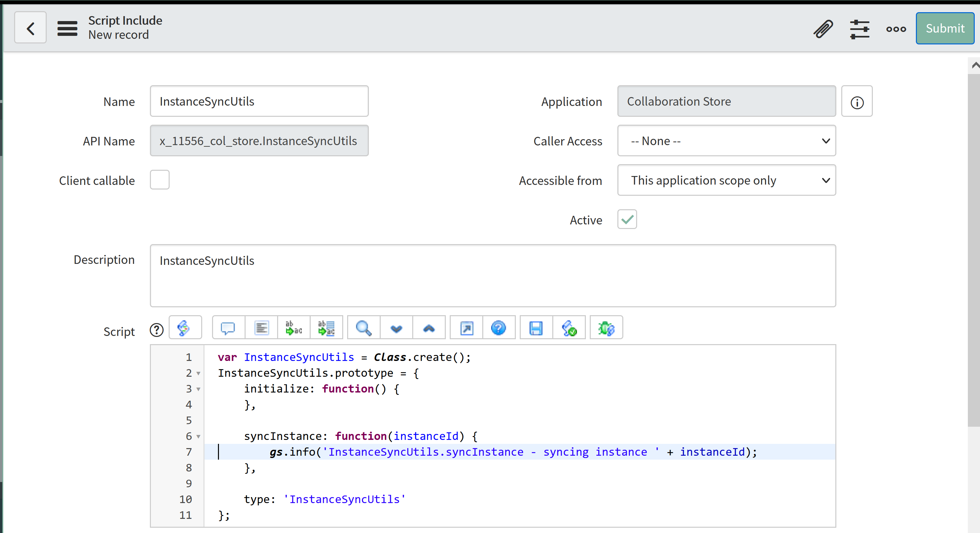Image resolution: width=980 pixels, height=533 pixels.
Task: Open the form context hamburger menu
Action: [x=67, y=28]
